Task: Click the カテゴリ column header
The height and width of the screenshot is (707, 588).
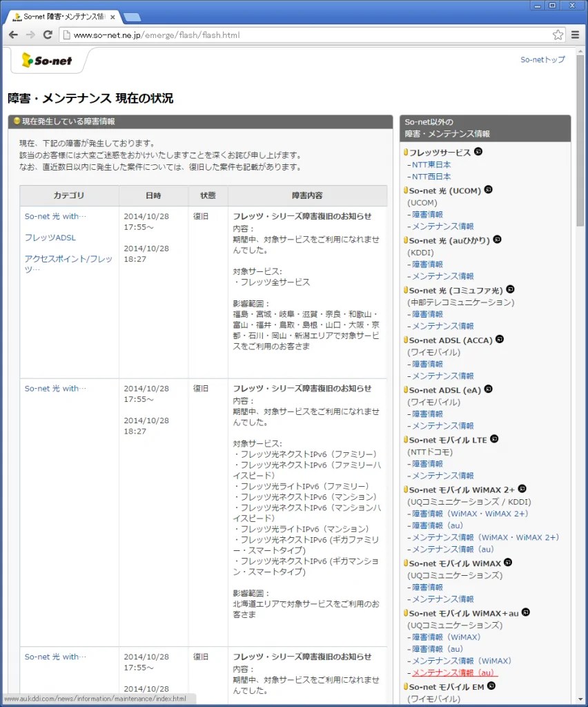Action: [x=69, y=195]
